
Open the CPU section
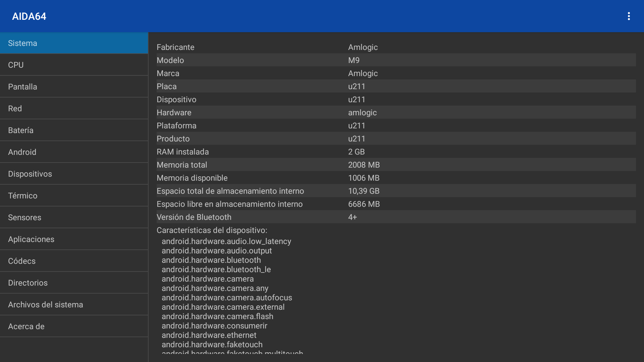tap(74, 65)
